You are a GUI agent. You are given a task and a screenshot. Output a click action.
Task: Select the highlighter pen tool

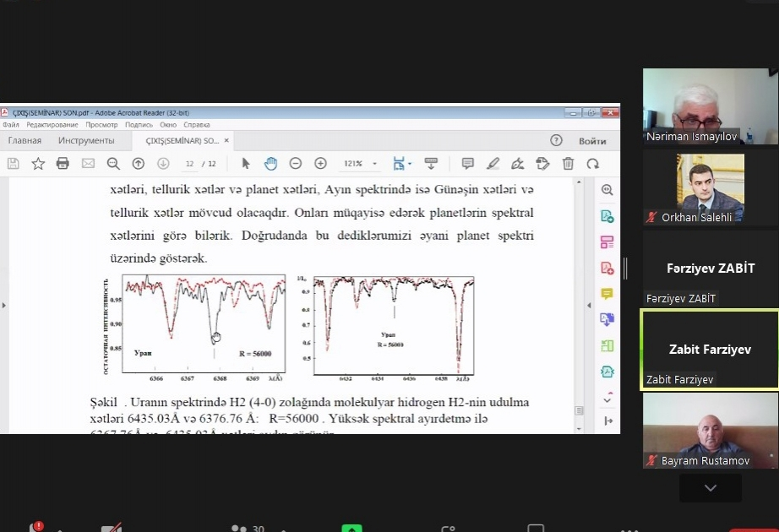pyautogui.click(x=493, y=164)
